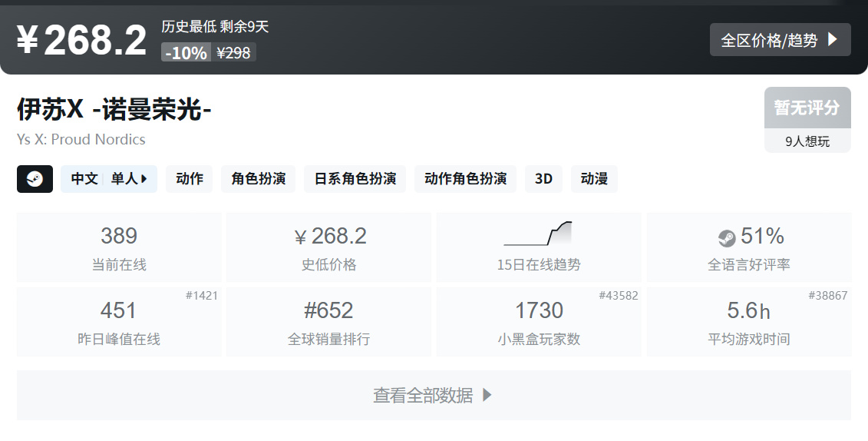Click the Steam icon beside 51%
Screen dimensions: 868x441
tap(727, 238)
